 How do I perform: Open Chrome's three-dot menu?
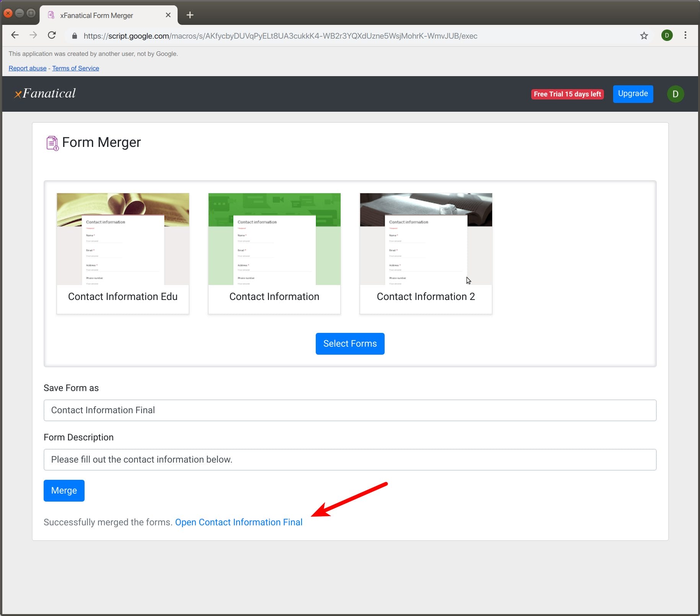point(685,35)
